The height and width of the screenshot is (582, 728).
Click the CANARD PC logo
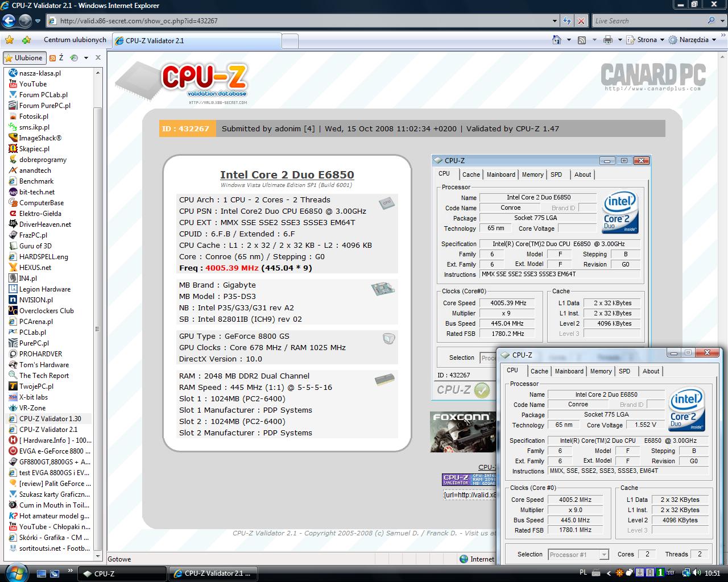pos(653,77)
